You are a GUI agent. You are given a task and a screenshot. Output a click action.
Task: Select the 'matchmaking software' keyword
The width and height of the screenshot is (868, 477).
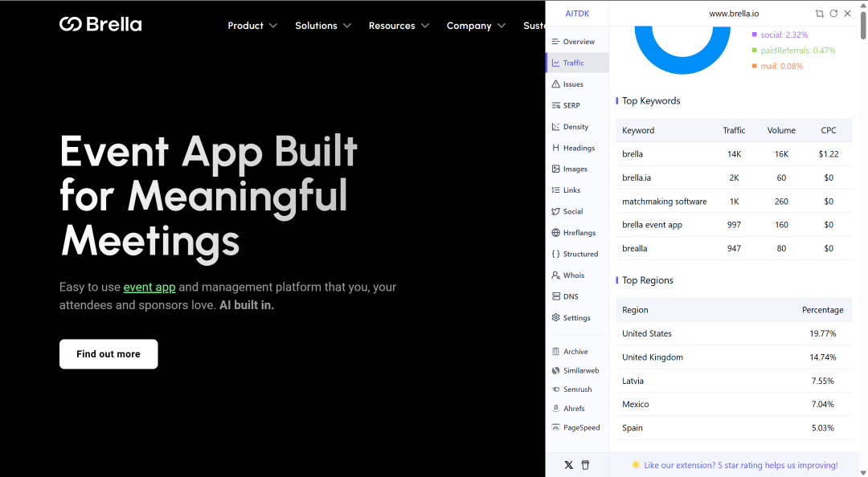[665, 202]
